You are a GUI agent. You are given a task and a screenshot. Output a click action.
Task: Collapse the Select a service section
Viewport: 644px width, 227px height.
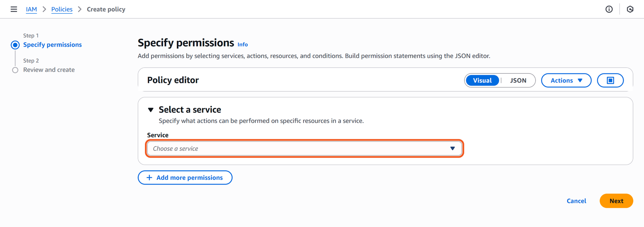(x=151, y=110)
